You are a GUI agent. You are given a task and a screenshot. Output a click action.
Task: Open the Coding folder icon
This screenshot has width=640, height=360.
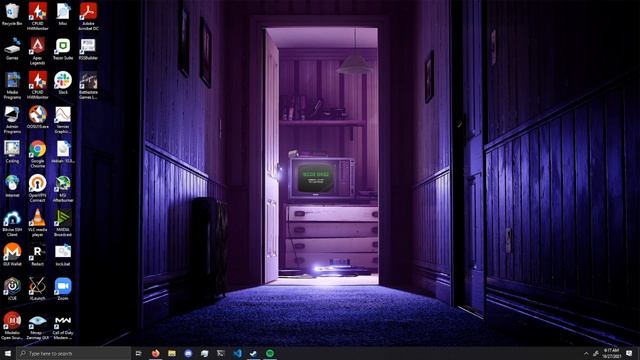click(x=12, y=151)
